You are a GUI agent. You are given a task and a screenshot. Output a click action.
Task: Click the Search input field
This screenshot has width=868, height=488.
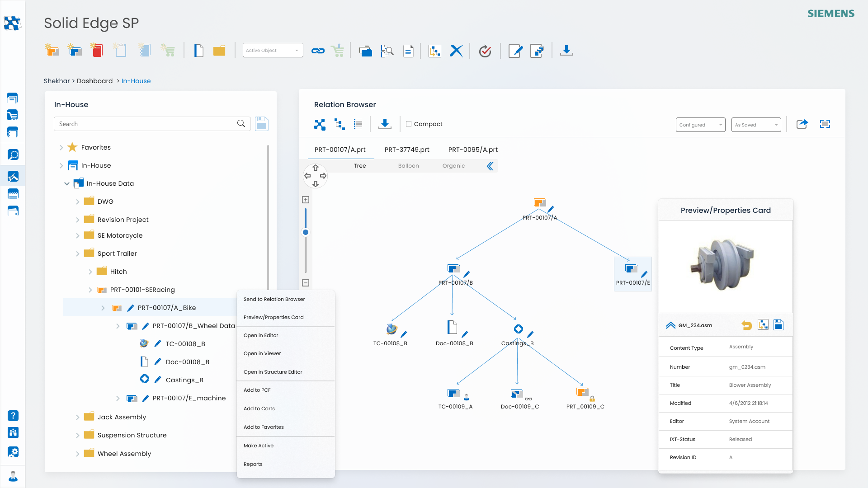pyautogui.click(x=152, y=124)
